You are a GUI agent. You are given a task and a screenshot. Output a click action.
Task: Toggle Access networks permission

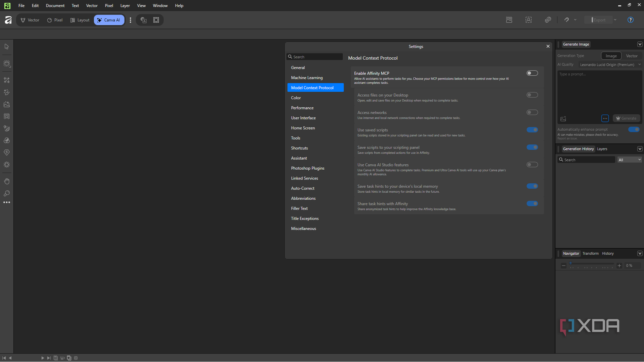[x=532, y=112]
